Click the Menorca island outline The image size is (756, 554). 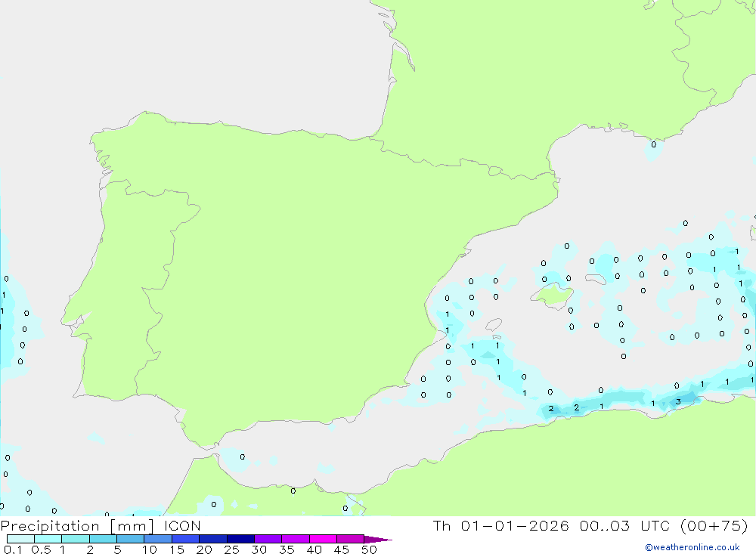596,279
